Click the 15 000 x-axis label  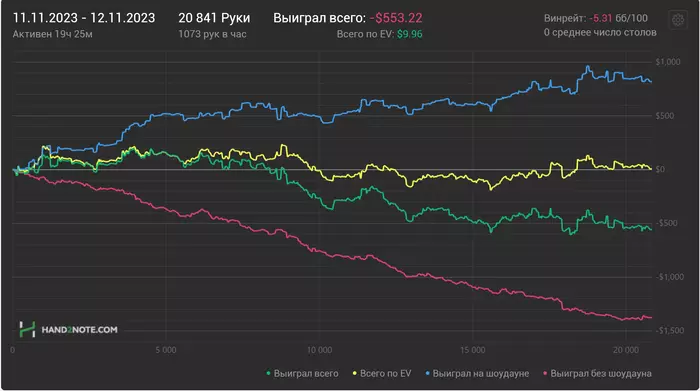pyautogui.click(x=473, y=350)
